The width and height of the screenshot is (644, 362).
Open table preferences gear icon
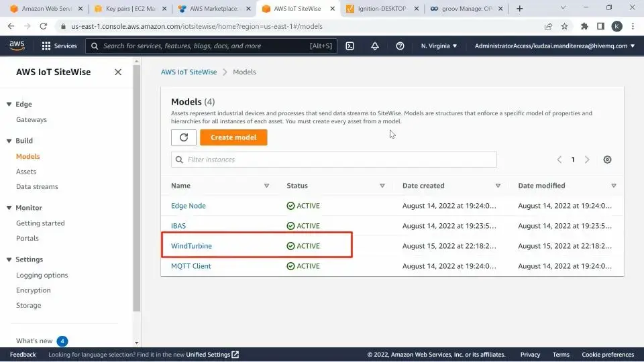coord(607,160)
